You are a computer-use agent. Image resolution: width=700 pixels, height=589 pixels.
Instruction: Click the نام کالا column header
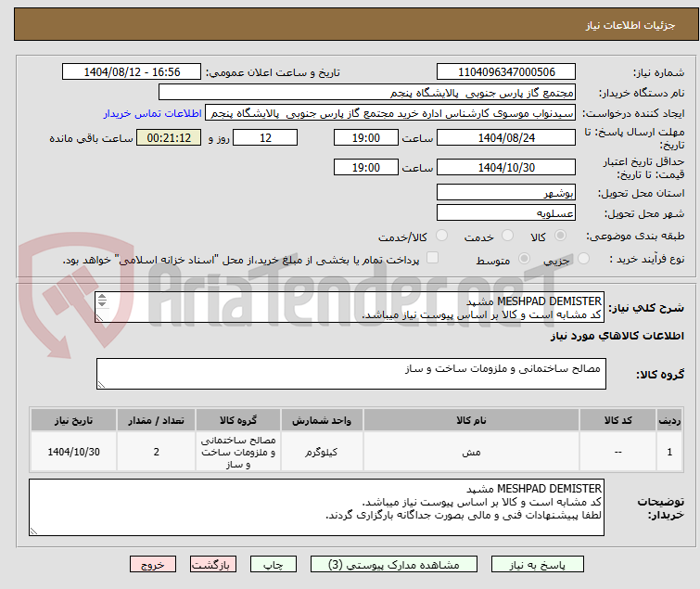point(471,420)
